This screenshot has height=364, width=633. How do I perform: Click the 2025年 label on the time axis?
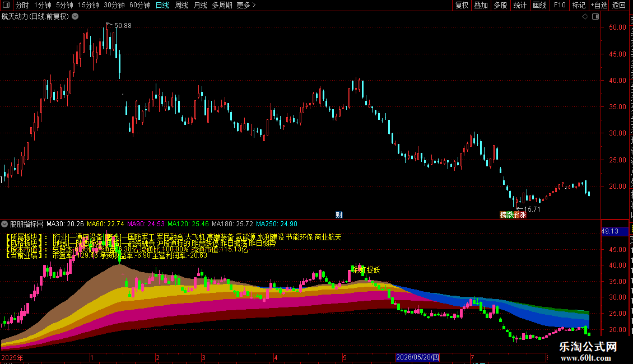(x=12, y=357)
